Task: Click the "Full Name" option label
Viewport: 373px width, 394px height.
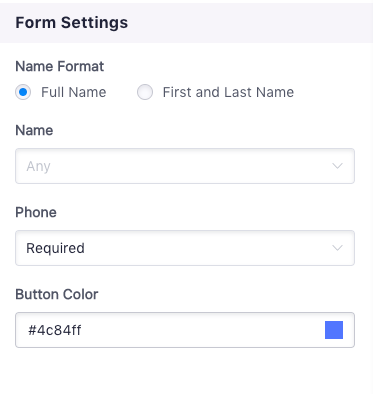Action: point(74,92)
